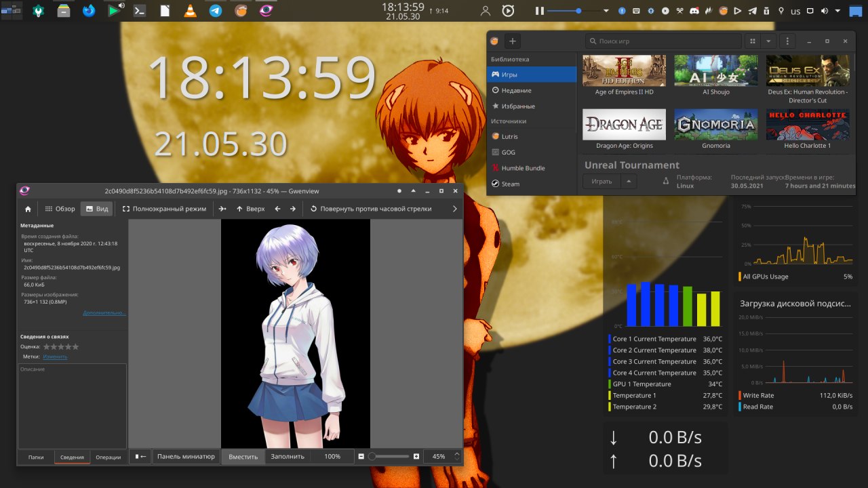Toggle the Панель миниатюр thumbnail bar

(x=186, y=456)
